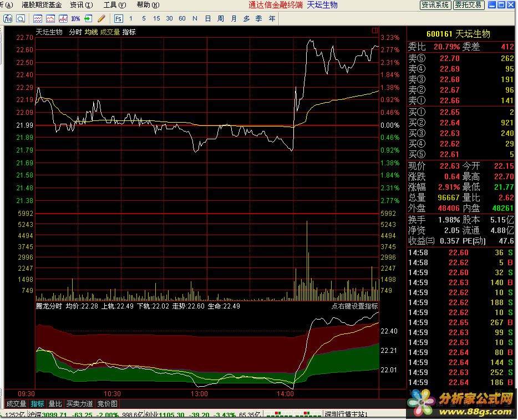Select the 成交量 bottom tab
The height and width of the screenshot is (420, 518).
point(16,404)
